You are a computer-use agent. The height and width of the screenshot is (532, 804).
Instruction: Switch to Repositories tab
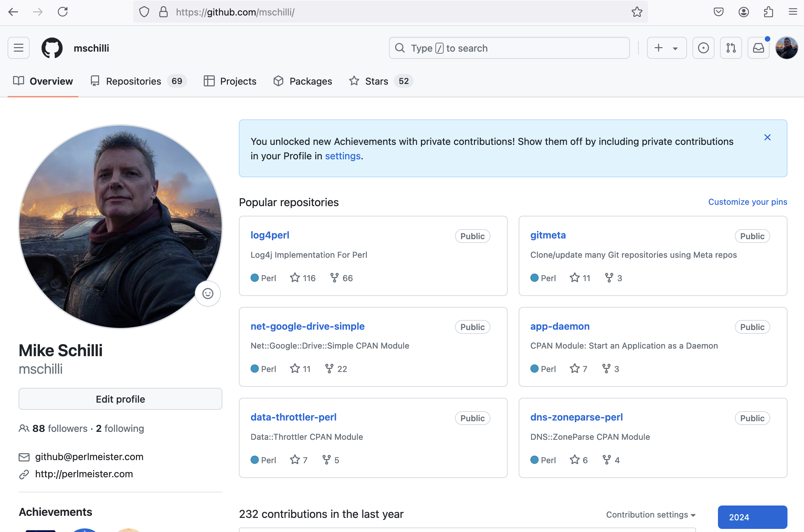(138, 81)
